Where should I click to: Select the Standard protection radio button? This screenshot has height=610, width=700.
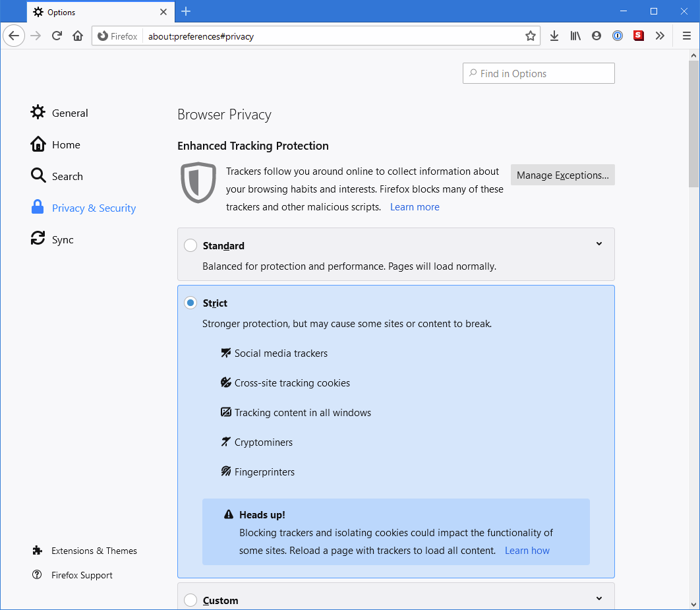tap(190, 246)
